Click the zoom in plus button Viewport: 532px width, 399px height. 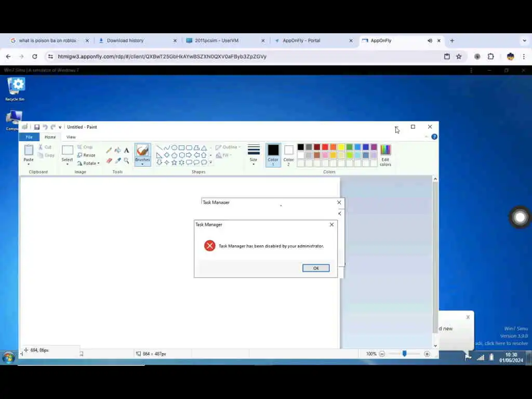click(x=427, y=354)
